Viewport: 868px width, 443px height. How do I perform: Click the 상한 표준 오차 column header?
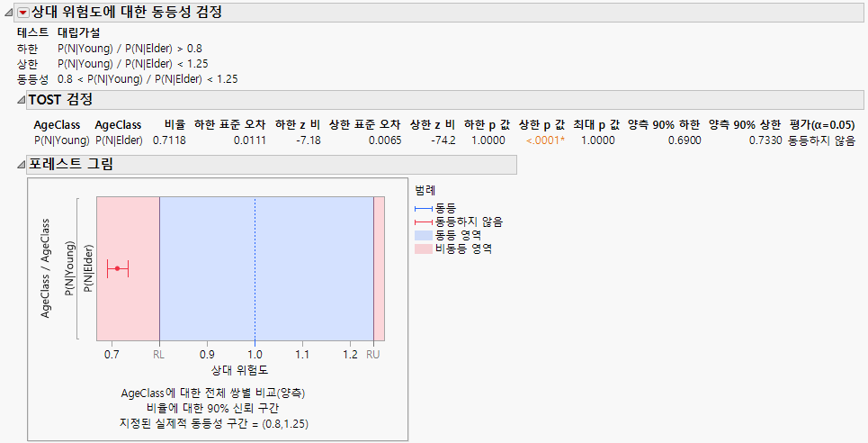tap(365, 125)
